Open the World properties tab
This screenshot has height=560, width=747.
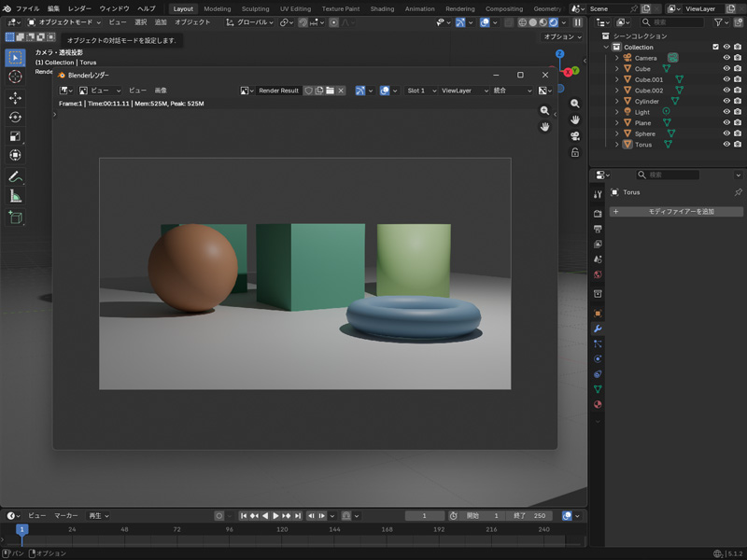click(x=598, y=274)
